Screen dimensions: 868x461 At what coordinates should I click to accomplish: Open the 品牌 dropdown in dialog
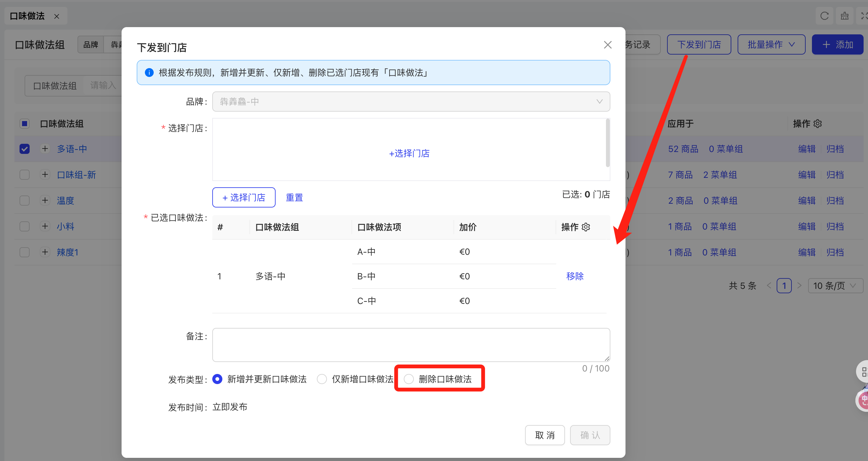(411, 102)
